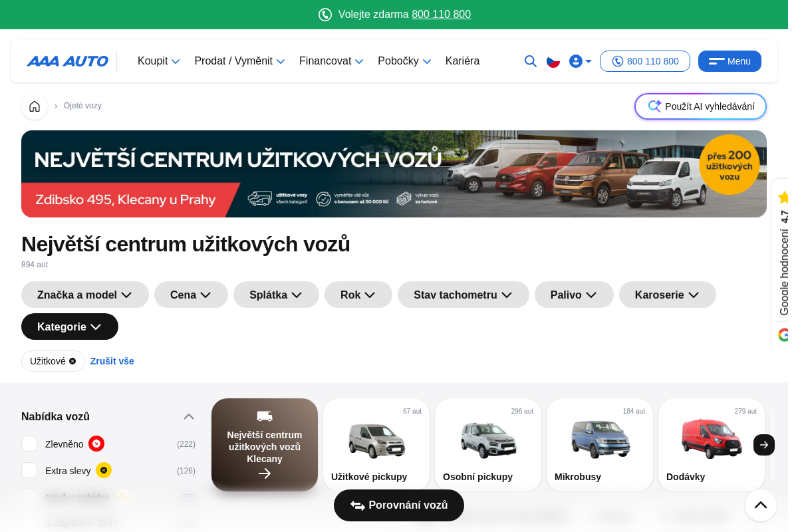Select the Mikrobusy category card
This screenshot has width=798, height=532.
pyautogui.click(x=600, y=445)
